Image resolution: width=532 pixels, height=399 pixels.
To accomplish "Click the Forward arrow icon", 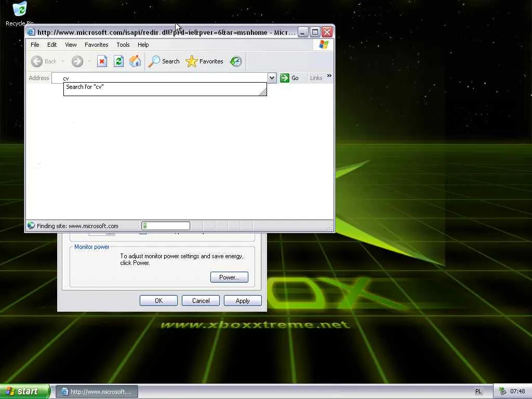I will 77,61.
